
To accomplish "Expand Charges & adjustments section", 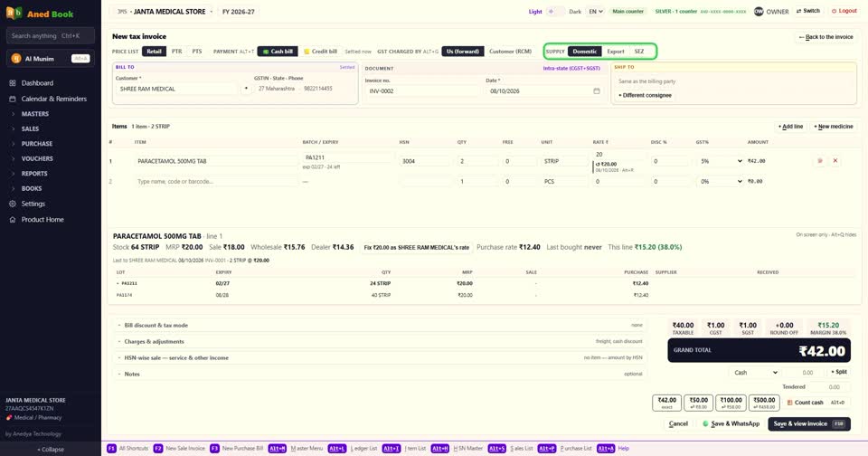I will coord(380,341).
